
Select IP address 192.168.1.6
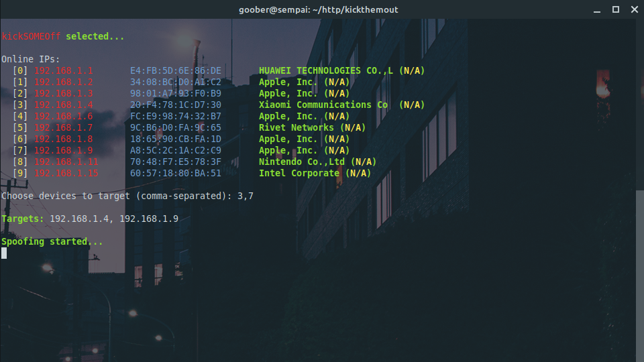(x=63, y=116)
